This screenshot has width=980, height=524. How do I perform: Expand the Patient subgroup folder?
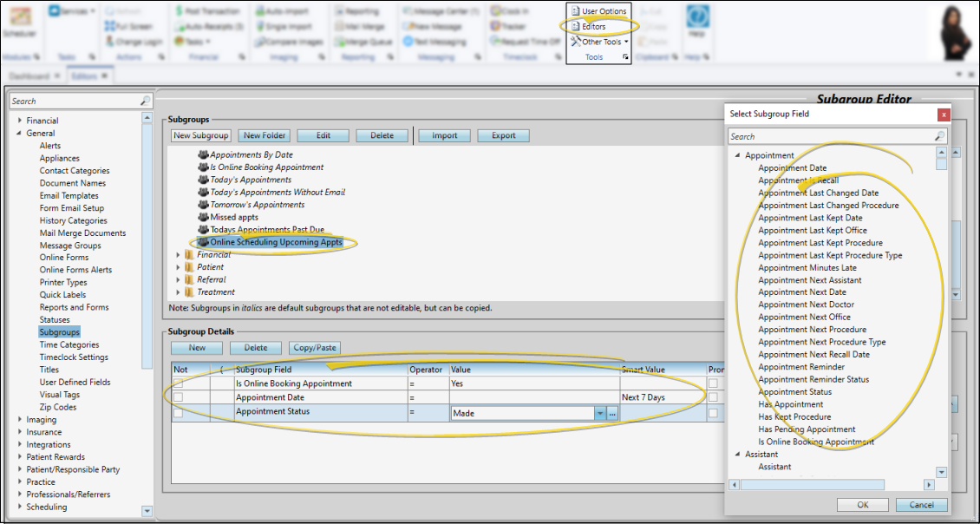click(179, 267)
